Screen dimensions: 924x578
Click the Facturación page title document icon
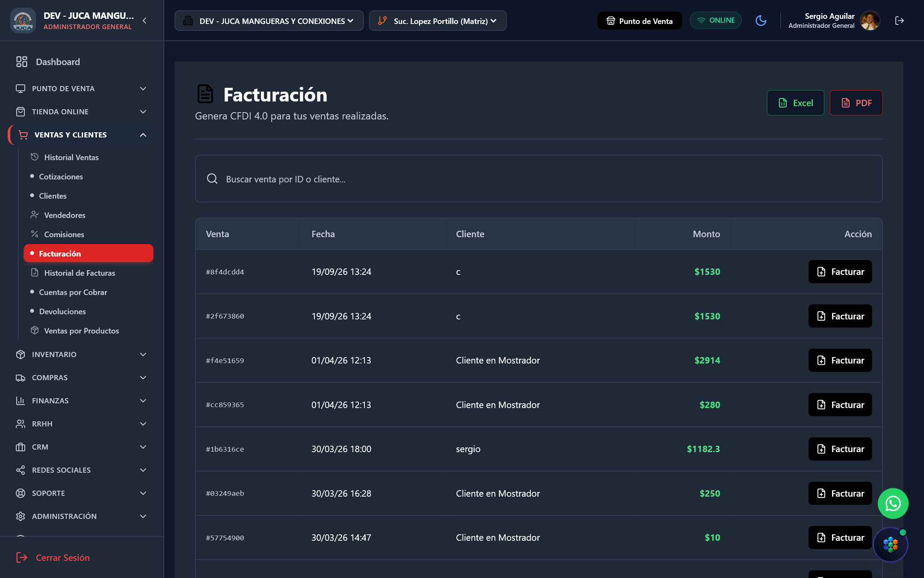[x=205, y=94]
